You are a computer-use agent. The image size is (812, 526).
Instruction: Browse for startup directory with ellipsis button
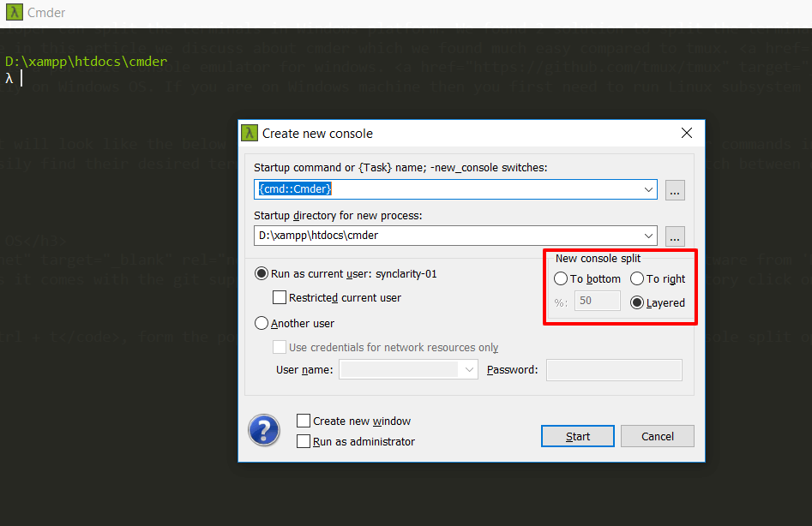point(675,236)
